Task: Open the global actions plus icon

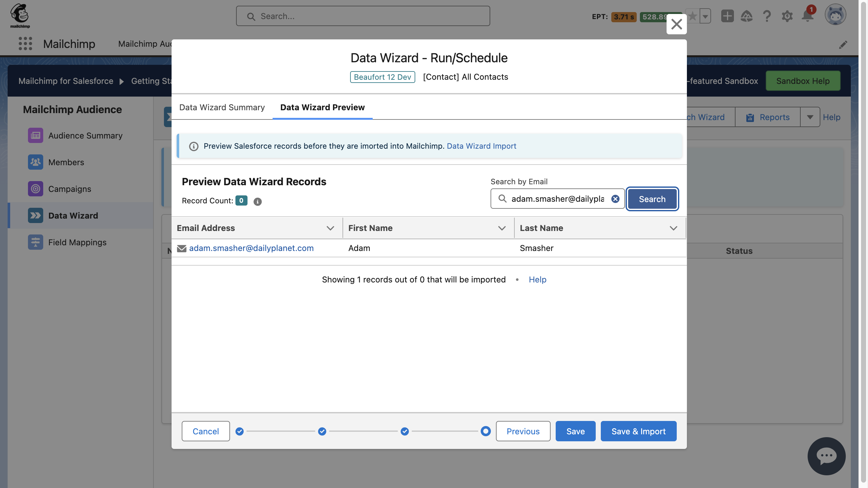Action: point(727,16)
